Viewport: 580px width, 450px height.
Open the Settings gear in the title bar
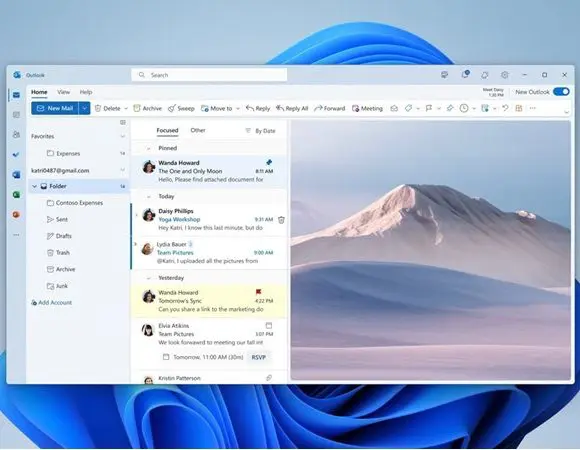(x=505, y=75)
